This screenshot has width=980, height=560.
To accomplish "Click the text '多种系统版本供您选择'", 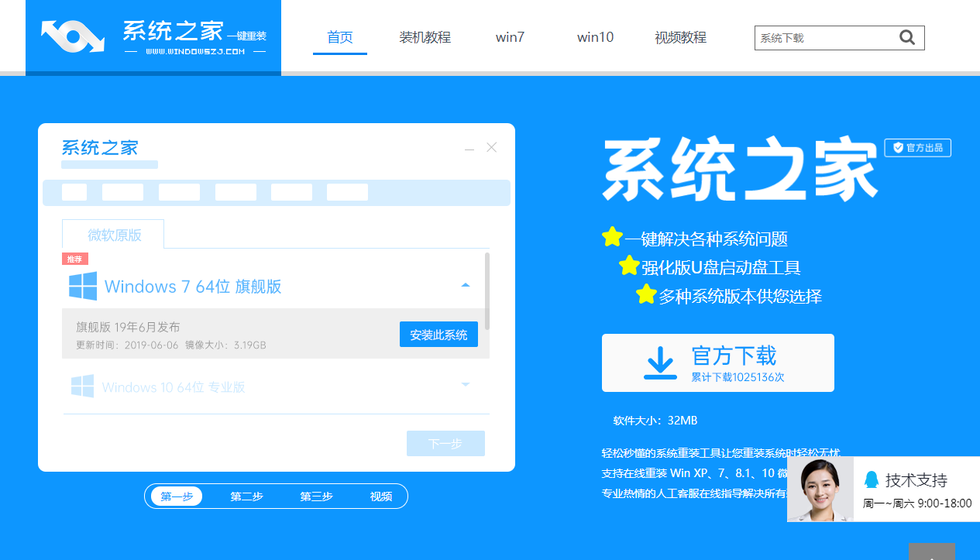I will point(741,296).
